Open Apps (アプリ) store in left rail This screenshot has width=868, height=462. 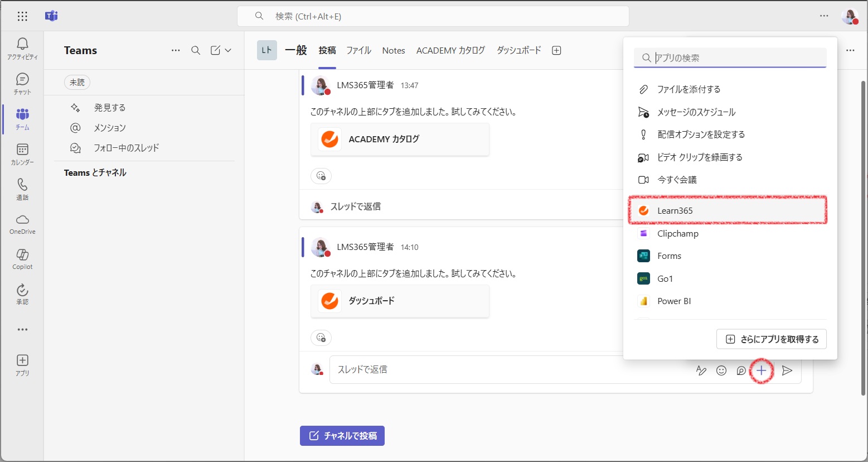tap(22, 365)
